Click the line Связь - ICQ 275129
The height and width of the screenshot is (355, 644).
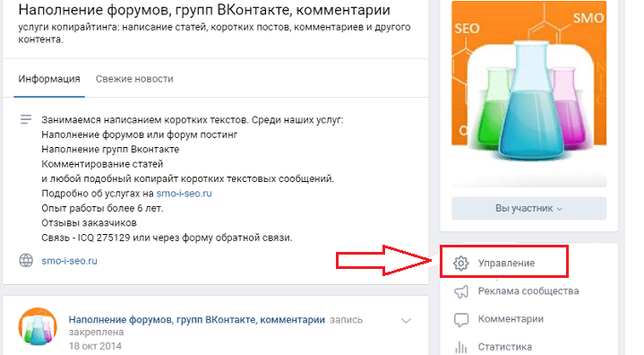point(167,238)
